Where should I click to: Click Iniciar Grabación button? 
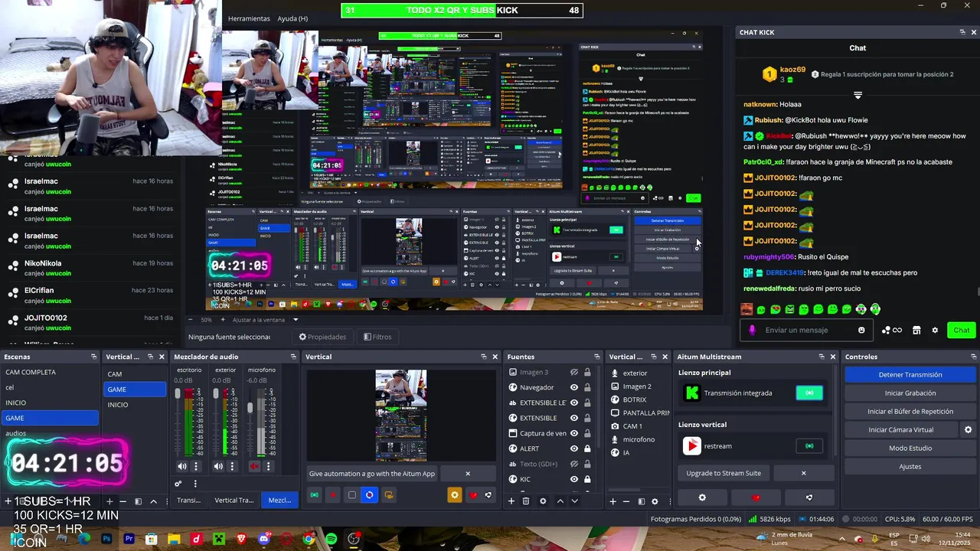tap(910, 393)
